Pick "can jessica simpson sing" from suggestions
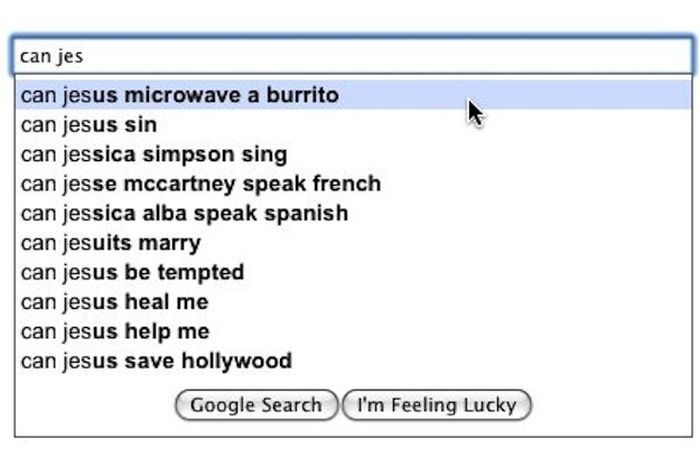The image size is (700, 469). pyautogui.click(x=154, y=155)
